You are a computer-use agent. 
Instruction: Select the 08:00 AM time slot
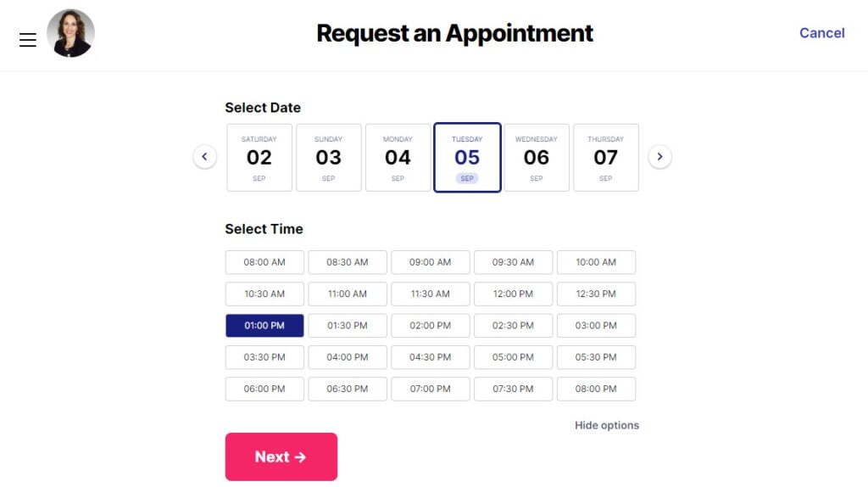264,262
